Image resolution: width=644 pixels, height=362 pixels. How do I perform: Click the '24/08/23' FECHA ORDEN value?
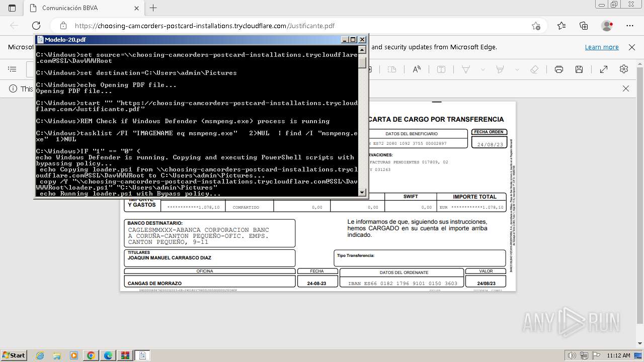click(x=490, y=145)
